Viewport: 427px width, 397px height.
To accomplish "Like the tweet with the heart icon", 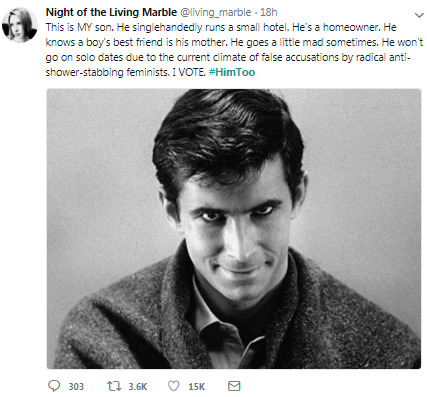I will [173, 386].
